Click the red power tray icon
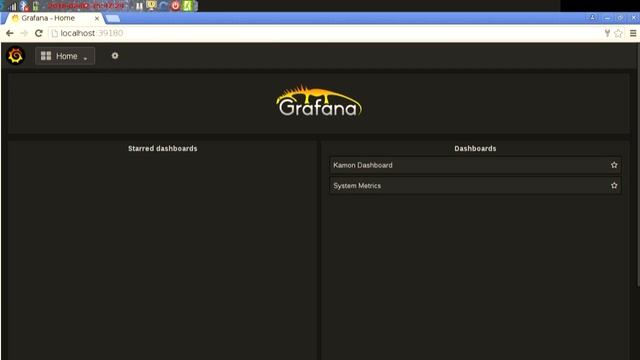 pyautogui.click(x=176, y=6)
